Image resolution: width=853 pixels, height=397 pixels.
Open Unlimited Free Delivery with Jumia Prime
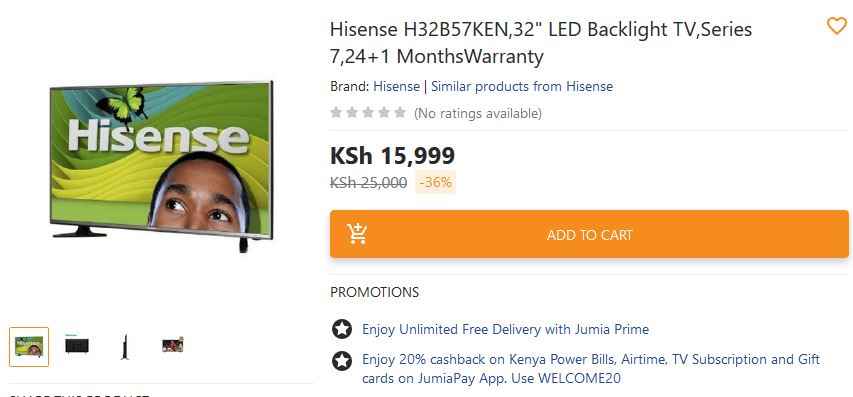[505, 329]
